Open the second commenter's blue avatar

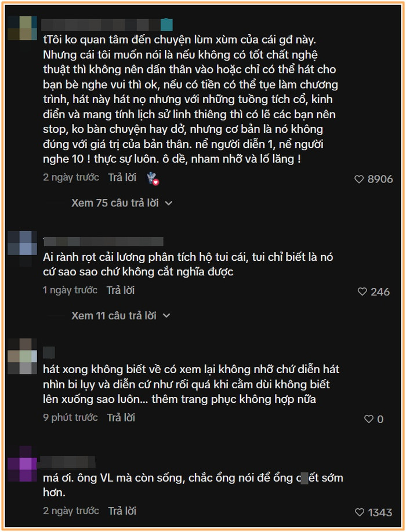tap(22, 243)
